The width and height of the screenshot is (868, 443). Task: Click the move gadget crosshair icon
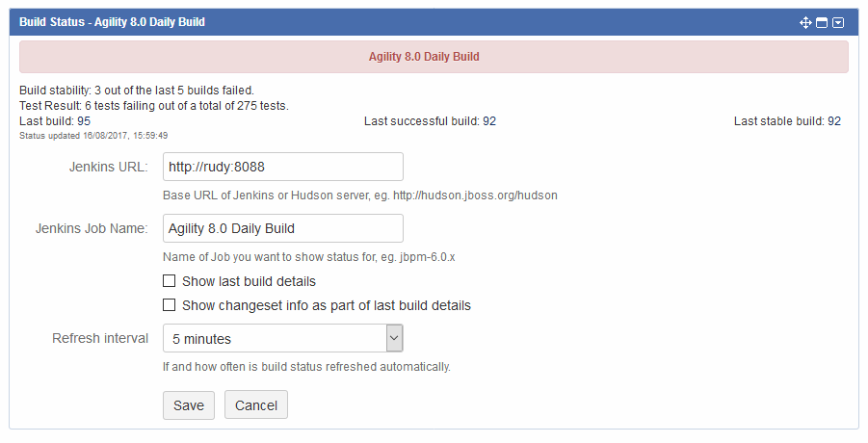(806, 22)
